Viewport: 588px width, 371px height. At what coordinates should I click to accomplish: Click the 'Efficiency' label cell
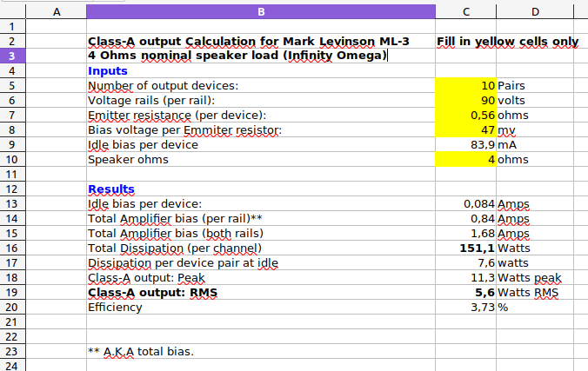point(261,308)
